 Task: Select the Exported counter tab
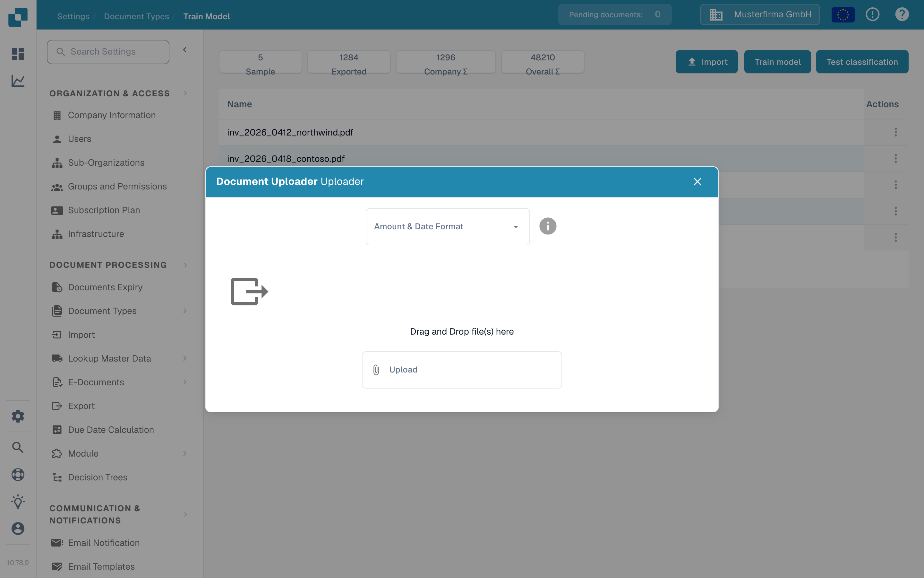click(x=349, y=62)
